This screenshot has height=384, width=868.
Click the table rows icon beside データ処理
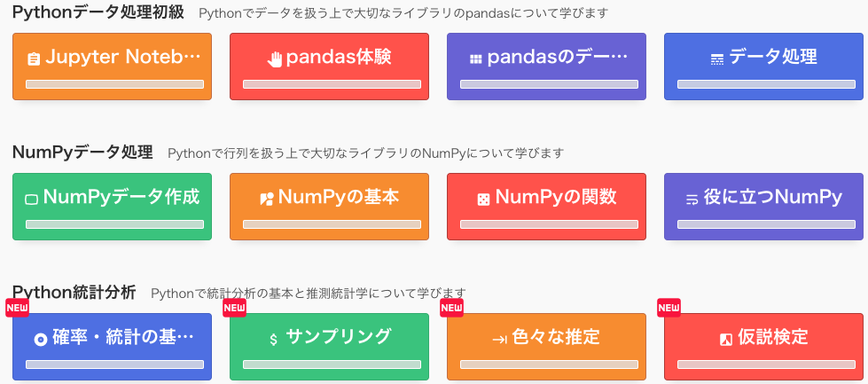point(717,59)
